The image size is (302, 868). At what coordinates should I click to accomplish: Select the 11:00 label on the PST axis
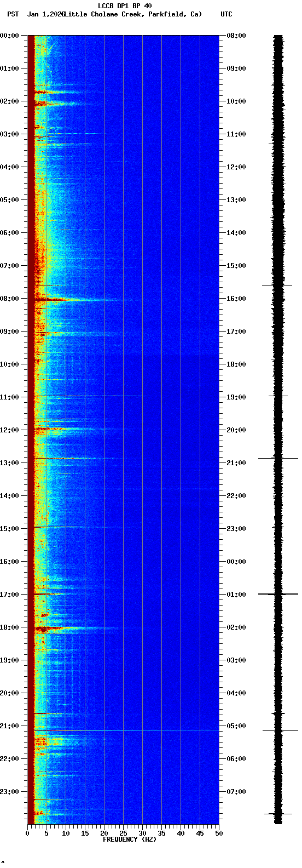coord(9,397)
